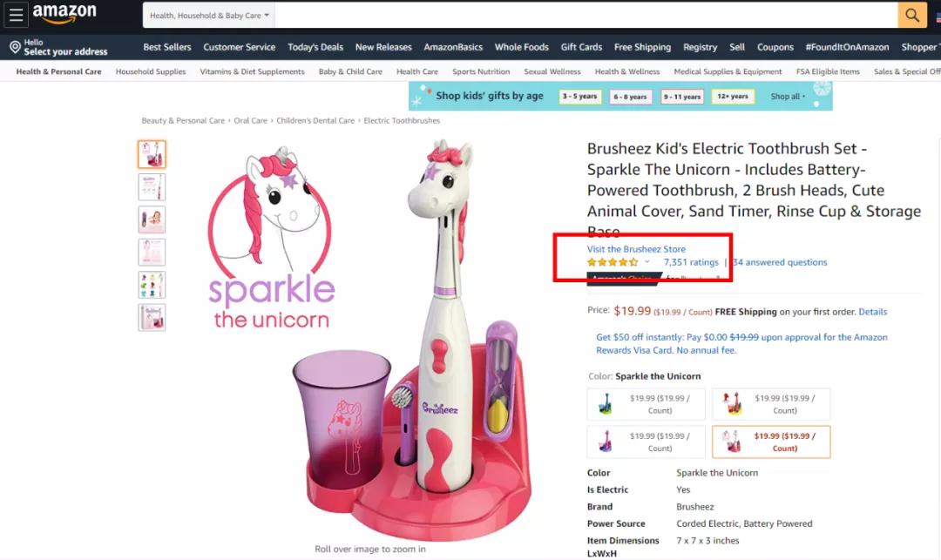Image resolution: width=941 pixels, height=560 pixels.
Task: Click the star rating icons
Action: [x=613, y=262]
